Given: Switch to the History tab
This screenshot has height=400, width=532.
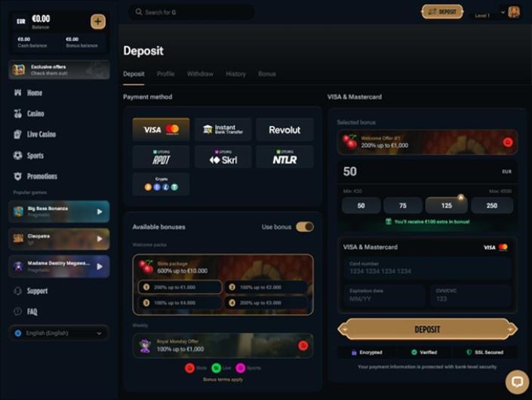Looking at the screenshot, I should [235, 74].
